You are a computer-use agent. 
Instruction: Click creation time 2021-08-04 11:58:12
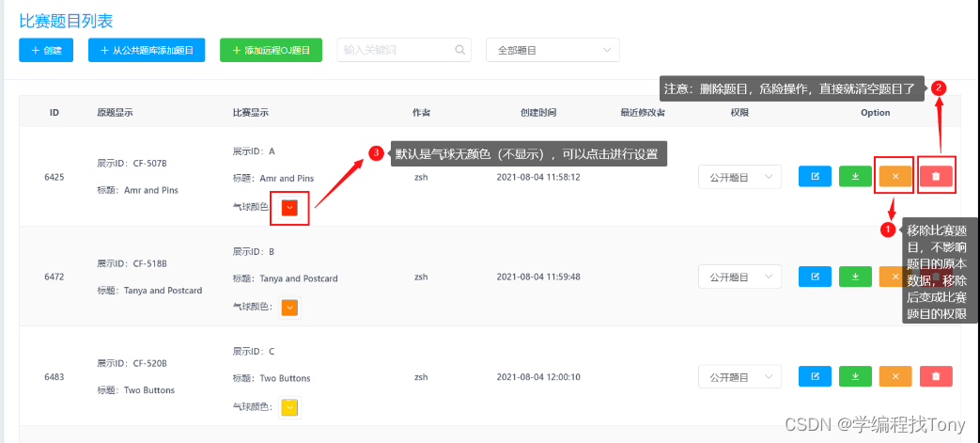pos(538,177)
